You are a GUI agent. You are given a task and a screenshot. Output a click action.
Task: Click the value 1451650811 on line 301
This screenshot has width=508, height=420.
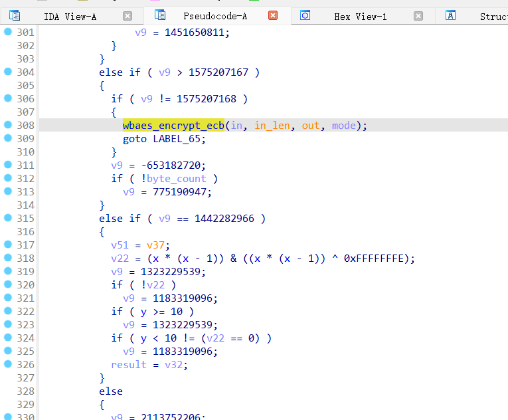coord(195,33)
